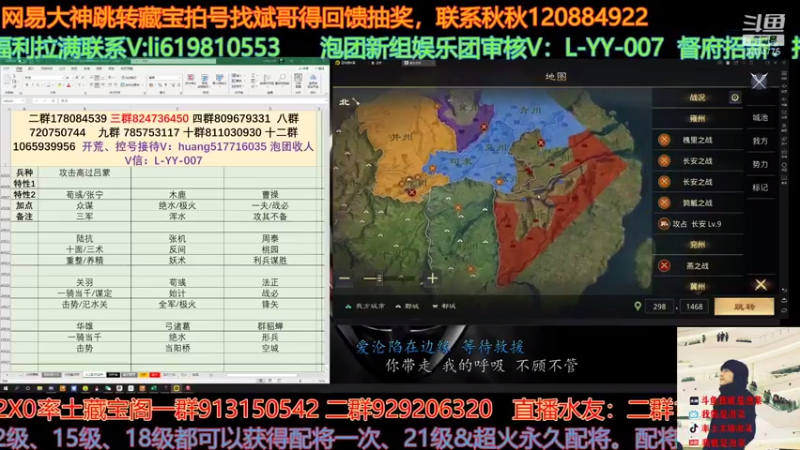Screen dimensions: 800x450
Task: Open Find & Select magnifier in Excel
Action: click(x=282, y=81)
